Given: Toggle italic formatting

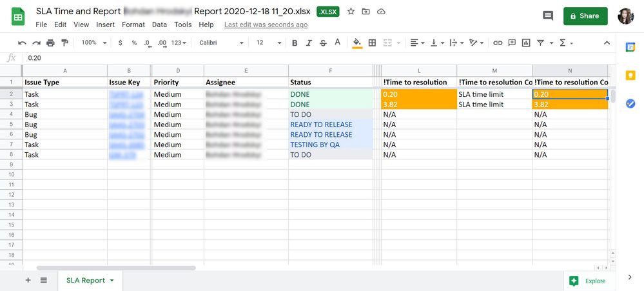Looking at the screenshot, I should (x=309, y=43).
